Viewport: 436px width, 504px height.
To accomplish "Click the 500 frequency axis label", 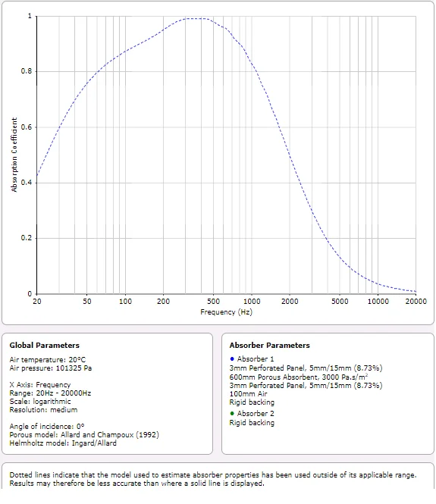I will tap(214, 302).
